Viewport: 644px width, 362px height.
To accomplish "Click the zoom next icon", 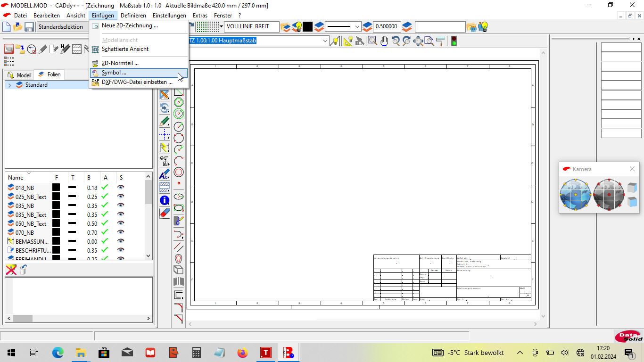I will 406,41.
